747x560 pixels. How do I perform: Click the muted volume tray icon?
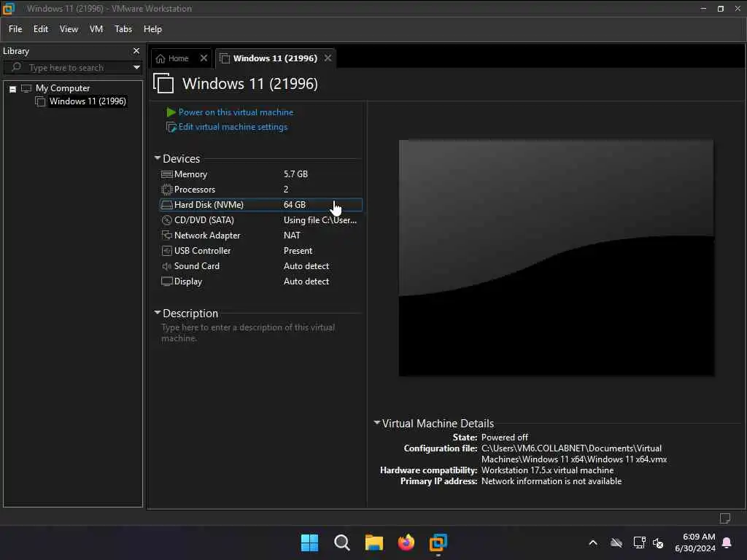[x=658, y=542]
